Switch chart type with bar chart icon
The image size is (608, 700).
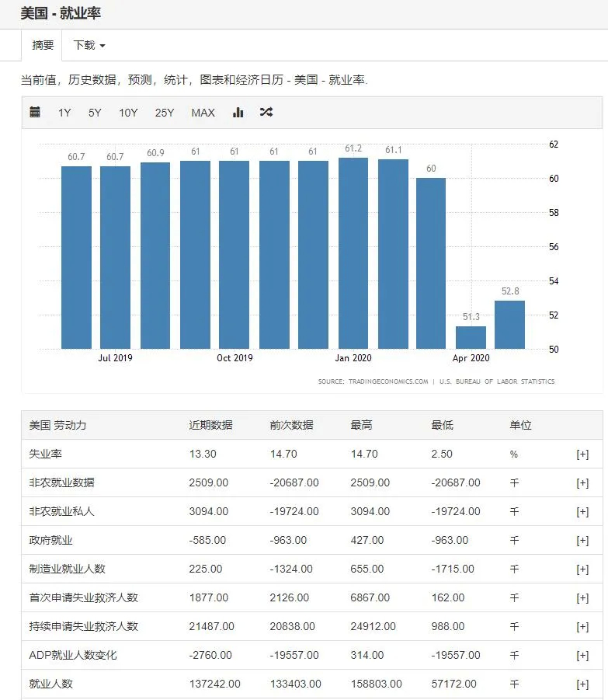[238, 112]
